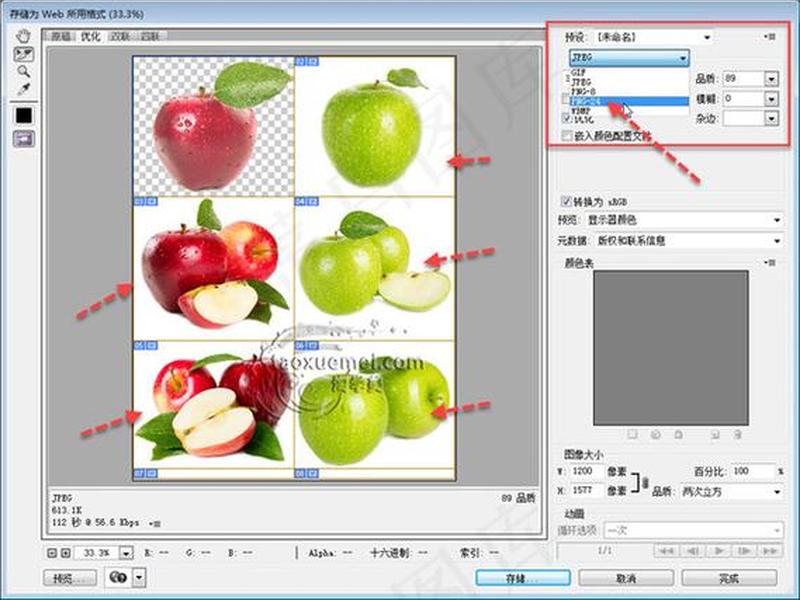
Task: Choose PNG-8 from the format list
Action: point(629,91)
